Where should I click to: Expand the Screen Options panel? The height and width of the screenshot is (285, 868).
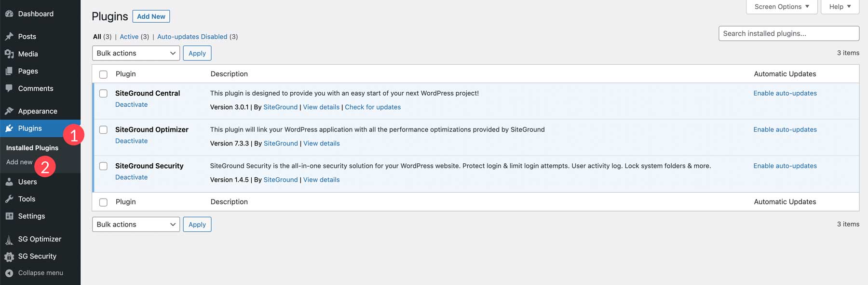pyautogui.click(x=781, y=6)
